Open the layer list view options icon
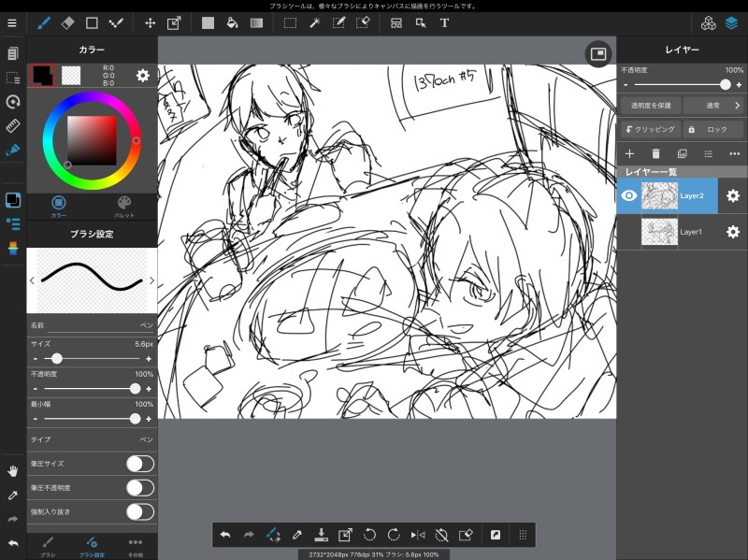The height and width of the screenshot is (560, 748). coord(709,153)
